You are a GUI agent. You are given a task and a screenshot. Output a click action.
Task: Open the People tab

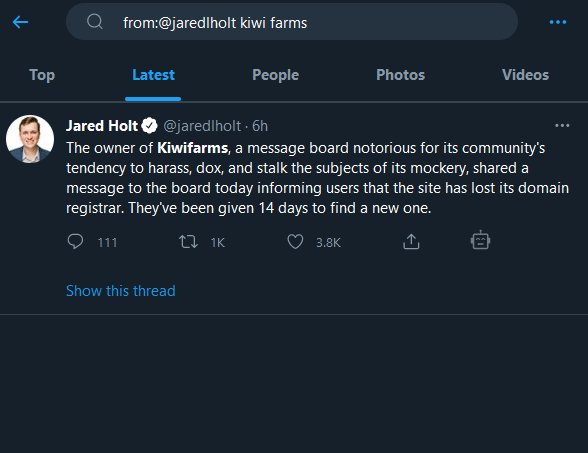276,75
